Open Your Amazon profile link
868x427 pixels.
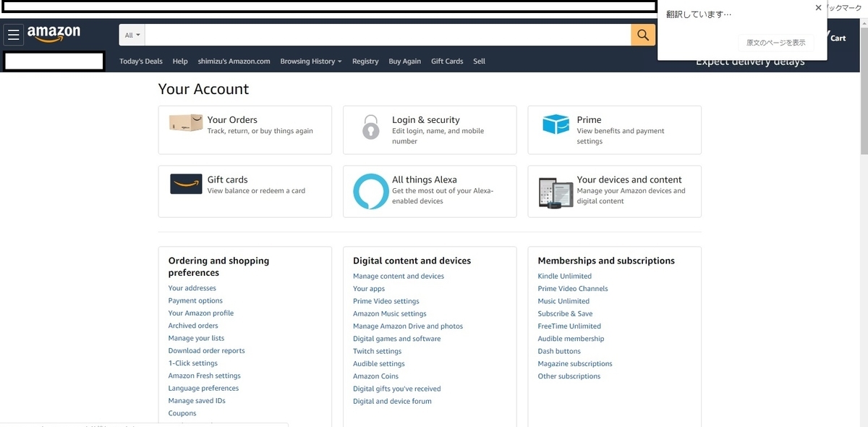point(200,313)
